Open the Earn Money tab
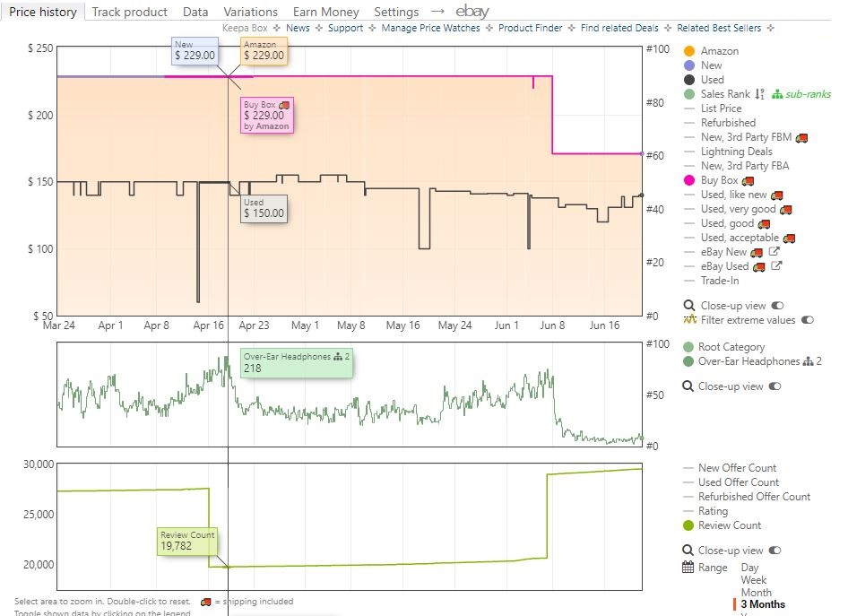Screen dimensions: 848x616 (x=325, y=12)
